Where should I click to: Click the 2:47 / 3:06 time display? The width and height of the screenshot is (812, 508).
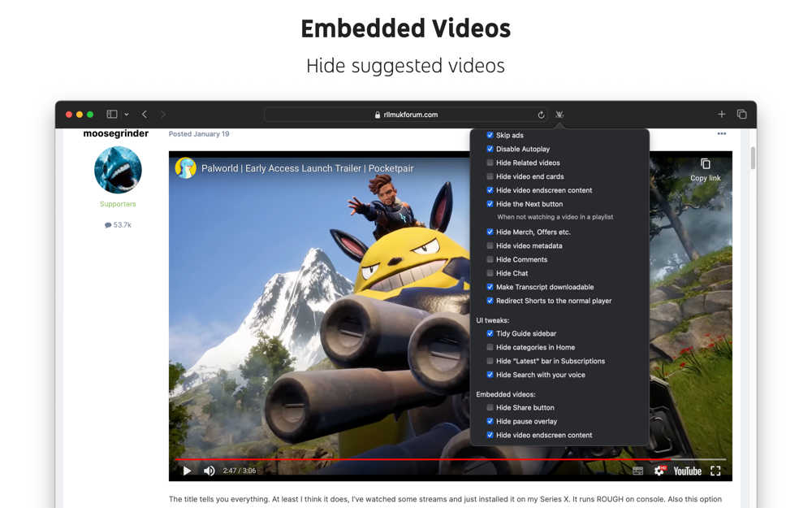tap(240, 471)
